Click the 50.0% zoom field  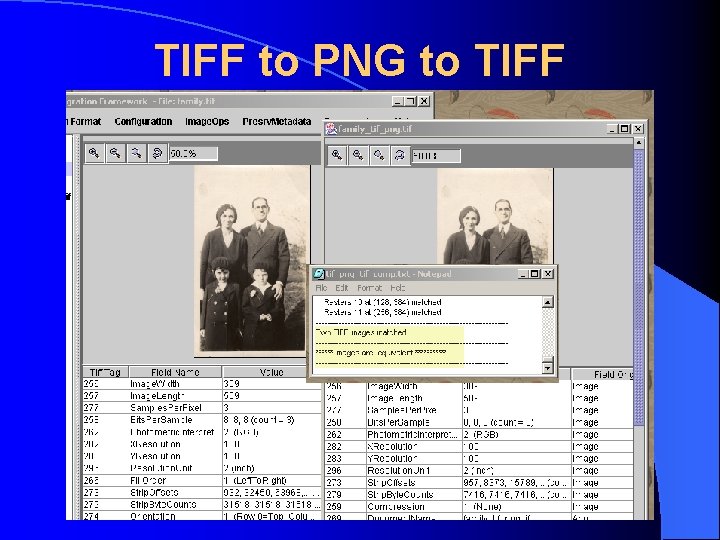pyautogui.click(x=193, y=153)
